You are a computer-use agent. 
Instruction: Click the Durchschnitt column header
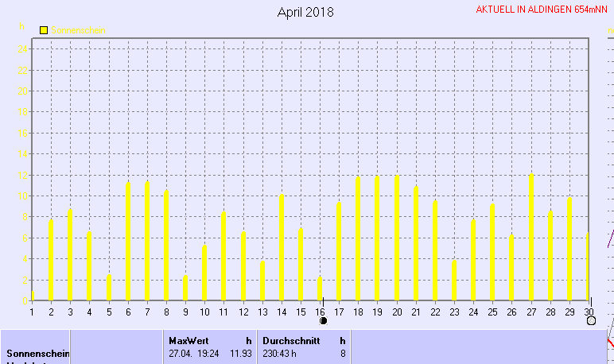click(287, 341)
